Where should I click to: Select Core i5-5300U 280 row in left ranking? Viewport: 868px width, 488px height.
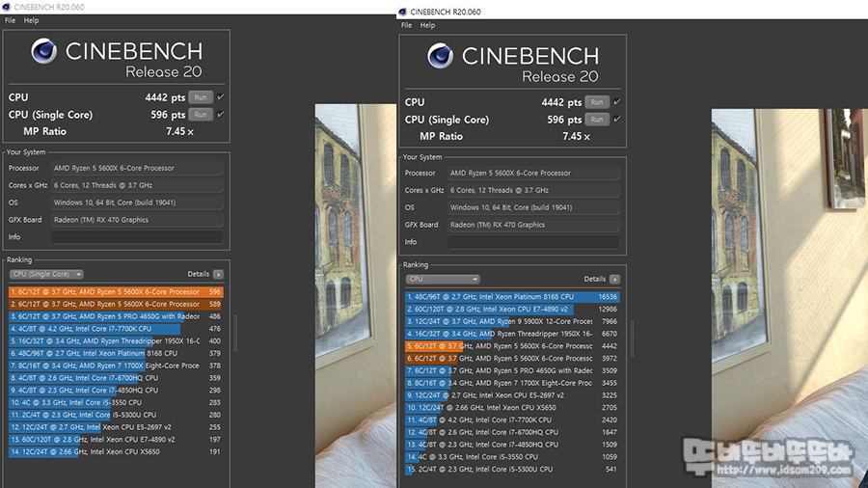pyautogui.click(x=116, y=415)
